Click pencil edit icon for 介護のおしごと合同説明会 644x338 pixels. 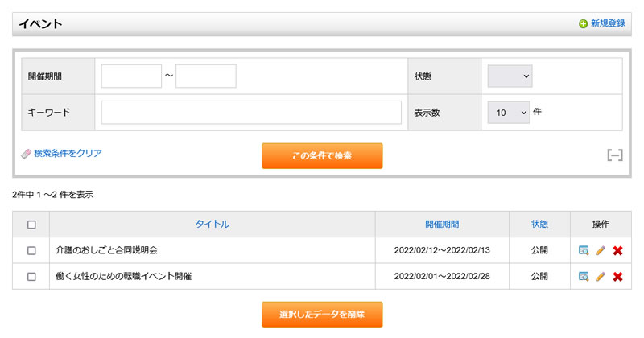click(x=601, y=250)
